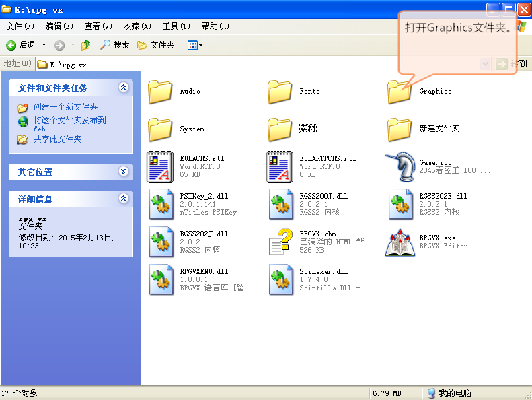Select the RPGVXENU.dll file icon
Viewport: 532px width, 400px height.
click(x=161, y=279)
